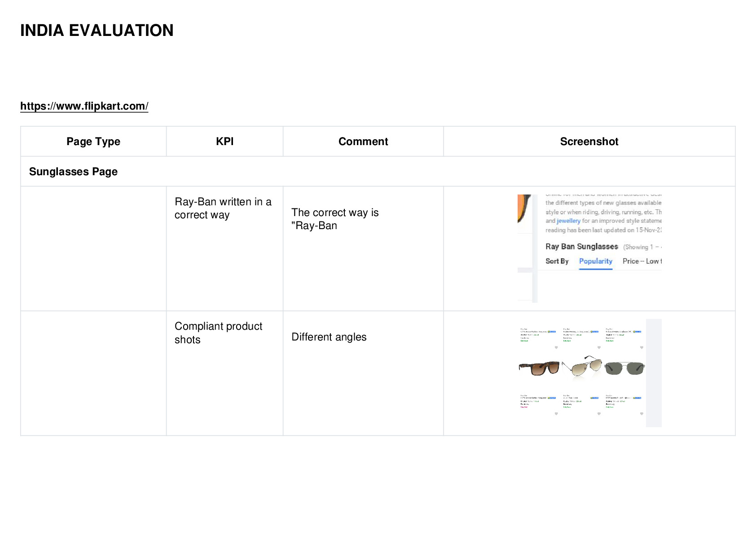Click the Sunglasses Page section row

[x=378, y=172]
